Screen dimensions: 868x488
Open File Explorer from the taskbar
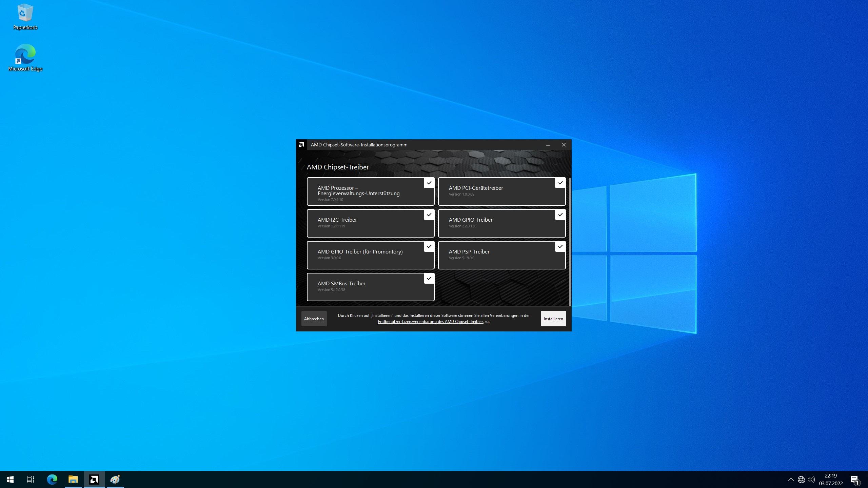tap(73, 479)
